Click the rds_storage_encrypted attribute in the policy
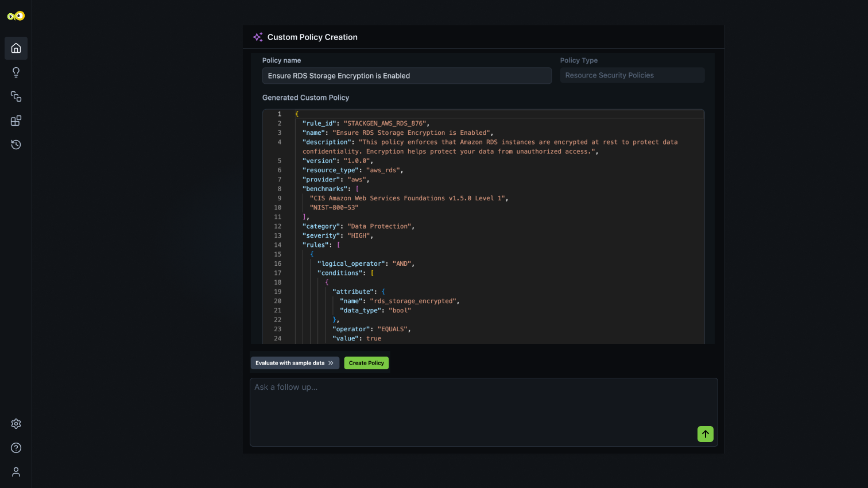The image size is (868, 488). coord(414,301)
